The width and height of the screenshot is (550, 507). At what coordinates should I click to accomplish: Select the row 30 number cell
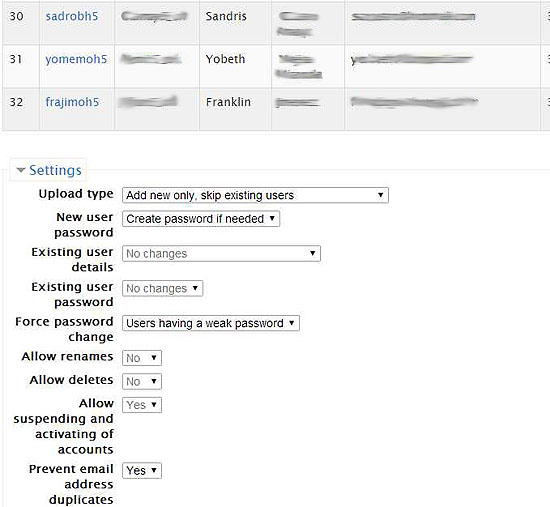click(x=21, y=23)
